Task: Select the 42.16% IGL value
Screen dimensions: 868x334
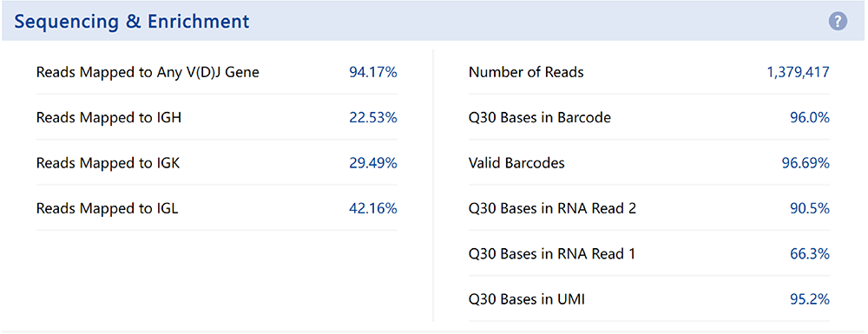Action: [373, 208]
